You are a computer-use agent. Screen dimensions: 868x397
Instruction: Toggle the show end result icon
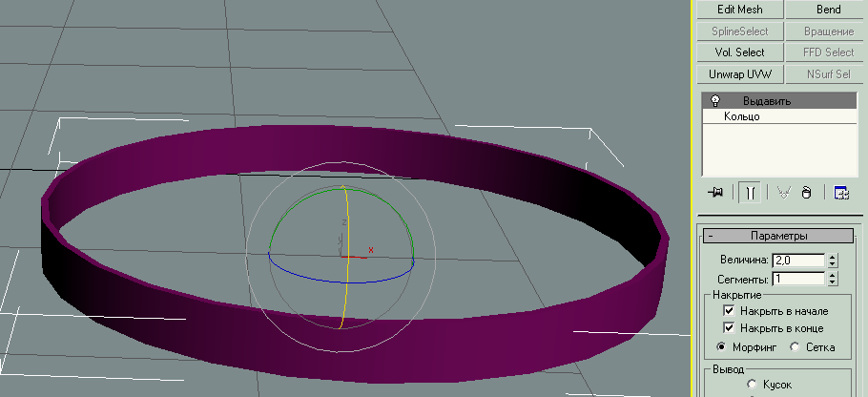point(750,192)
